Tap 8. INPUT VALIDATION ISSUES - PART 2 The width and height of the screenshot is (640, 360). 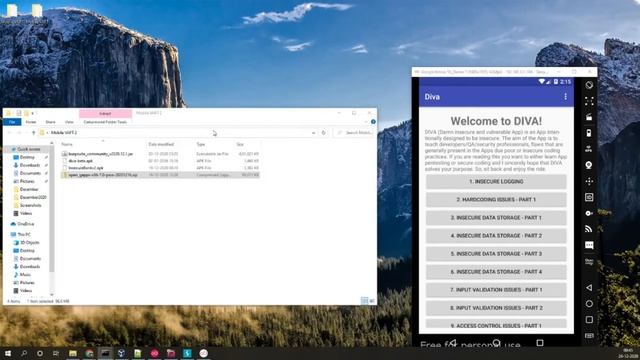[496, 308]
